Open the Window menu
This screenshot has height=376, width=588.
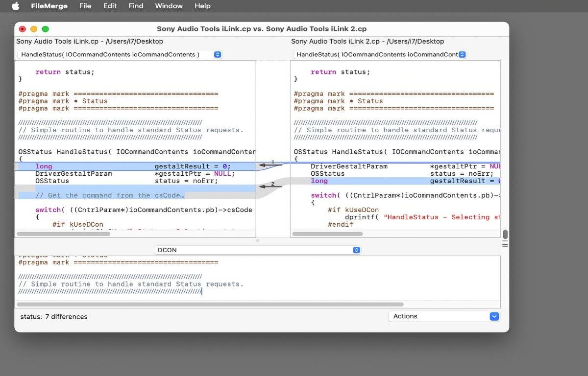click(x=169, y=6)
